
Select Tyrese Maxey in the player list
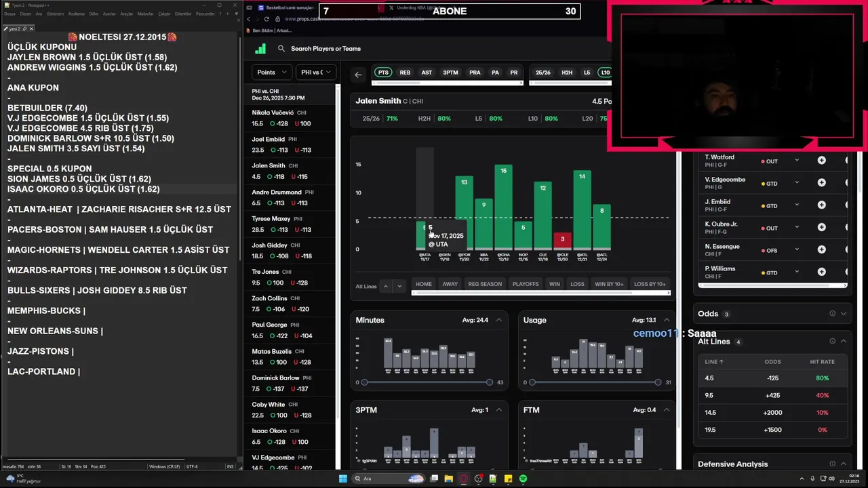coord(290,224)
